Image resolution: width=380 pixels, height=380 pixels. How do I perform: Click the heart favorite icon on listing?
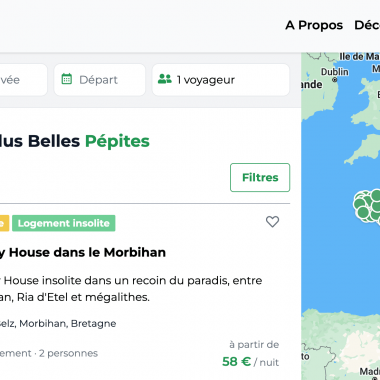pyautogui.click(x=272, y=222)
